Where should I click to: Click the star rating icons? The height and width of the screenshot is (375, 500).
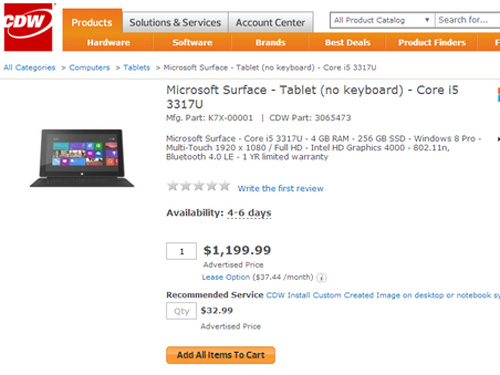tap(199, 186)
